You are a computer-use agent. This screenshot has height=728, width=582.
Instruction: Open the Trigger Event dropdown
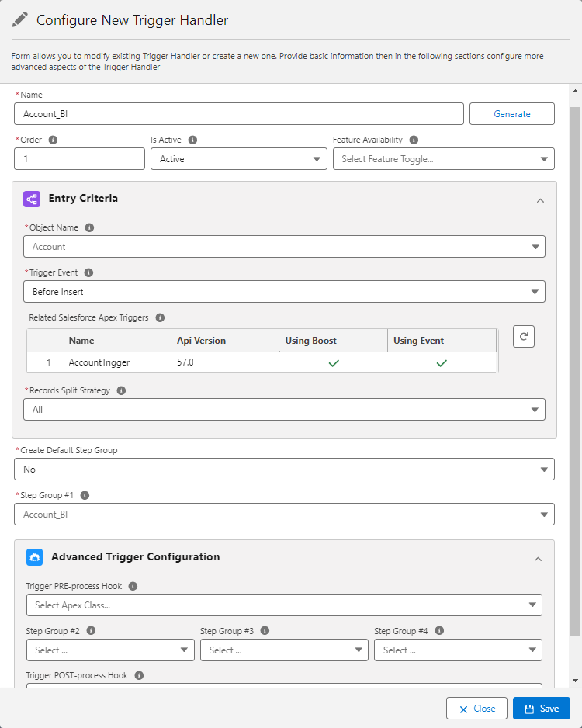tap(284, 292)
